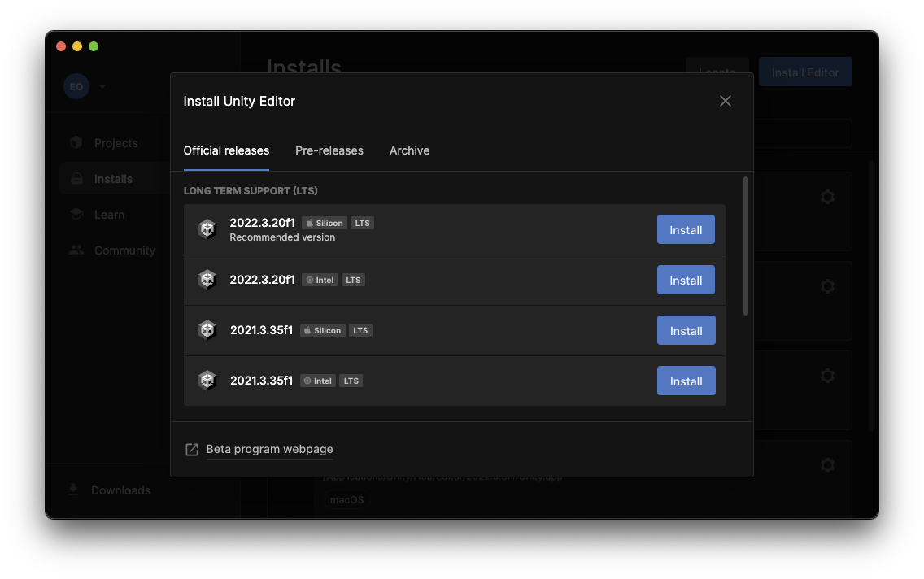Click the Unity cube icon for 2021.3.35f1 Intel
924x579 pixels.
pos(207,381)
